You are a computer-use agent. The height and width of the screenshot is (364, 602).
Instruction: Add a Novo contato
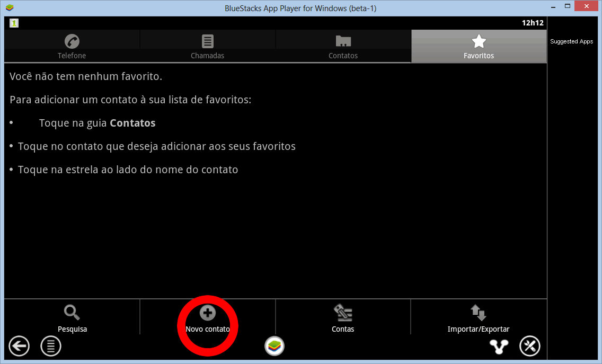pyautogui.click(x=208, y=318)
